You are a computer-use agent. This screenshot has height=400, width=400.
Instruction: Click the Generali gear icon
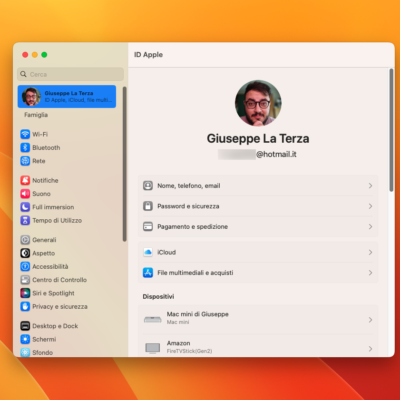click(25, 240)
